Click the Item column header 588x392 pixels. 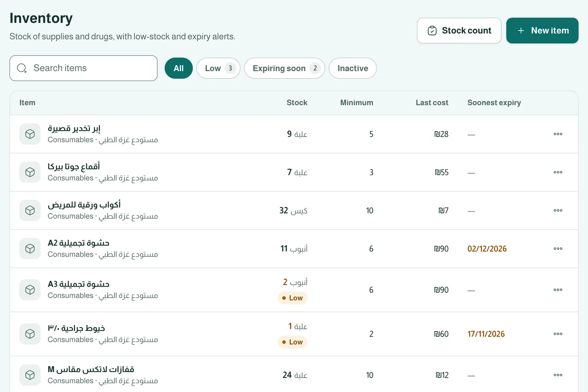tap(28, 103)
